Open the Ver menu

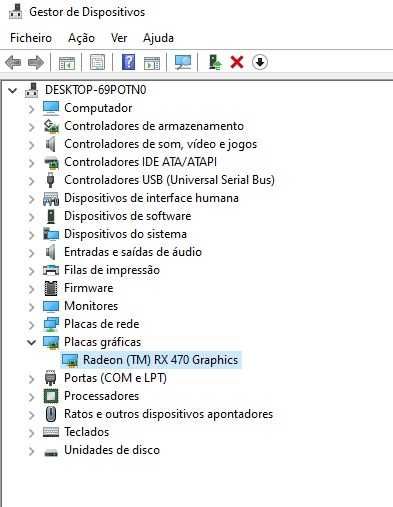119,38
